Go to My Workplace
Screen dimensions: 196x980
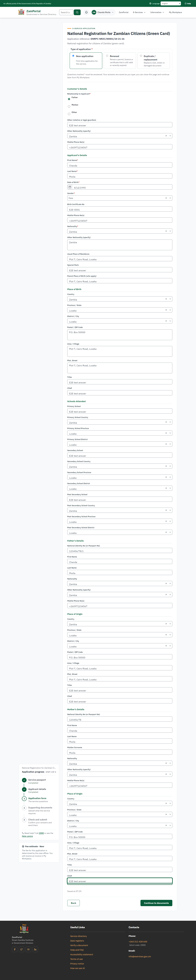[175, 12]
